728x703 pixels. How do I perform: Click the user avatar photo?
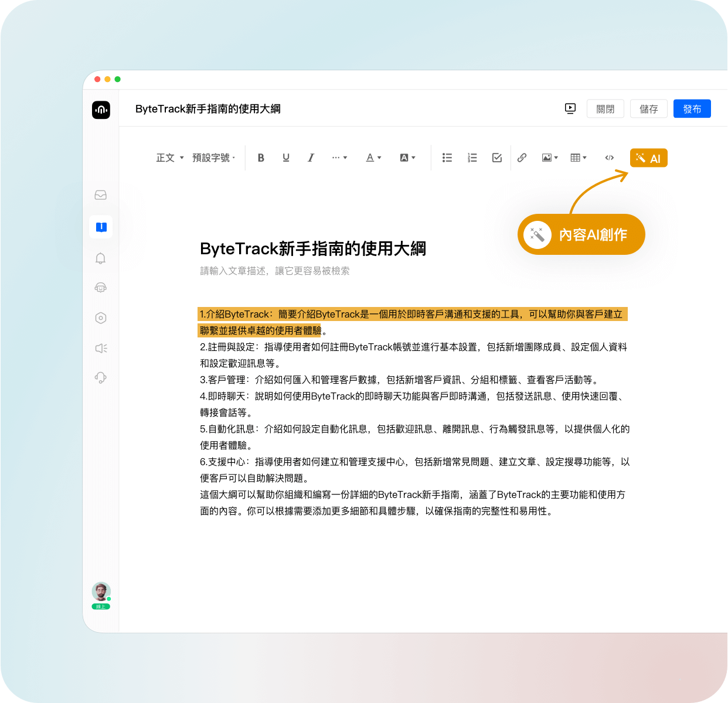click(x=101, y=592)
